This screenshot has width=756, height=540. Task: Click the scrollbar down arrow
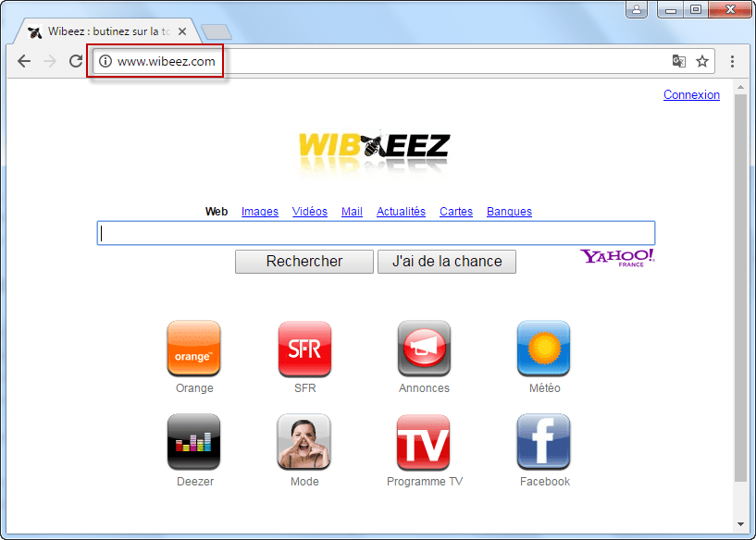740,524
